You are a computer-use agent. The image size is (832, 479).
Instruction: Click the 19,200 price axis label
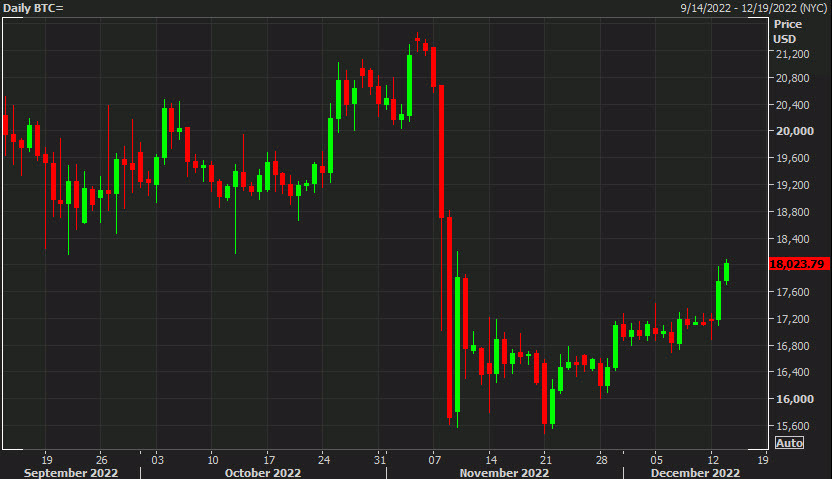793,185
